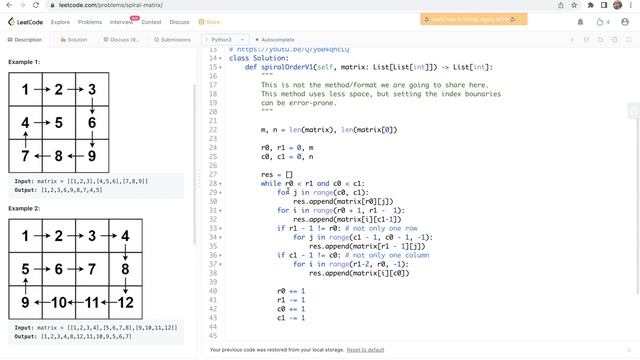The height and width of the screenshot is (360, 640).
Task: Open the LeetCode account avatar menu
Action: click(625, 22)
